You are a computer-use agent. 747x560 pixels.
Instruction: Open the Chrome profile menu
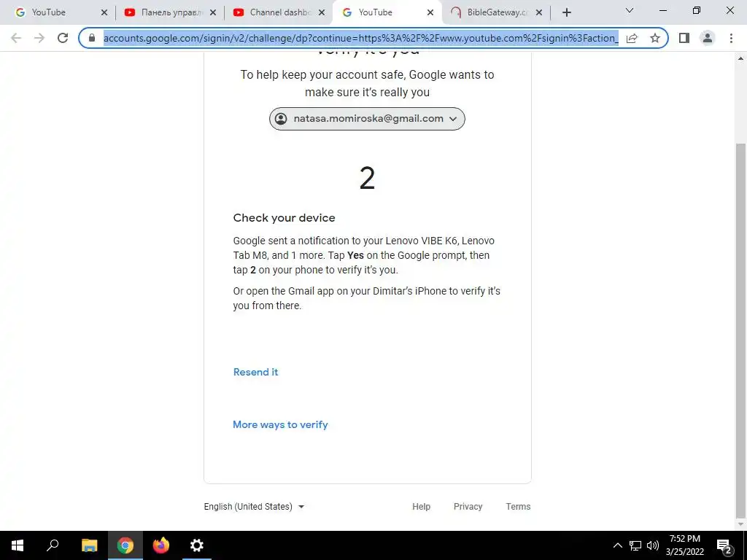pyautogui.click(x=708, y=38)
